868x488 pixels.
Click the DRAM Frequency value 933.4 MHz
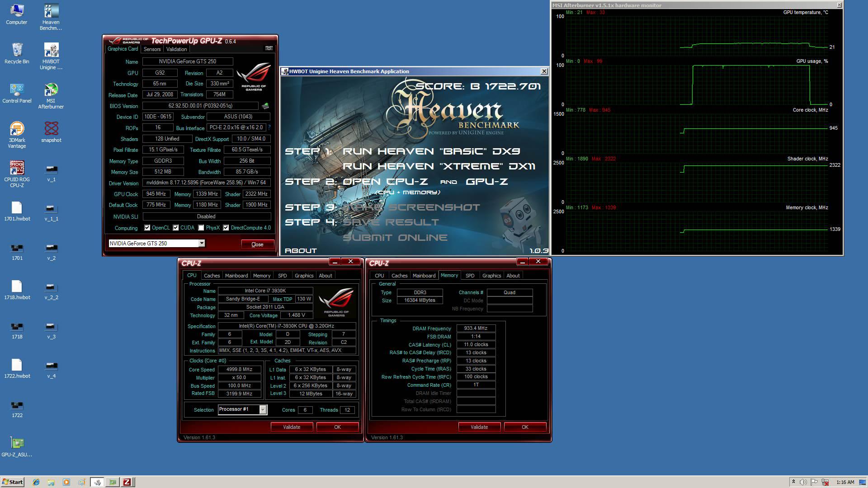click(x=476, y=328)
